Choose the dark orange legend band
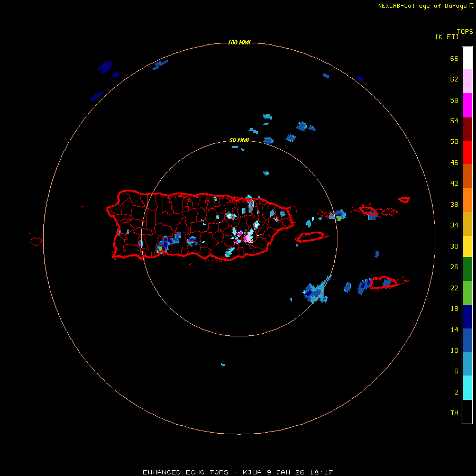Viewport: 476px width, 476px height. pyautogui.click(x=467, y=176)
